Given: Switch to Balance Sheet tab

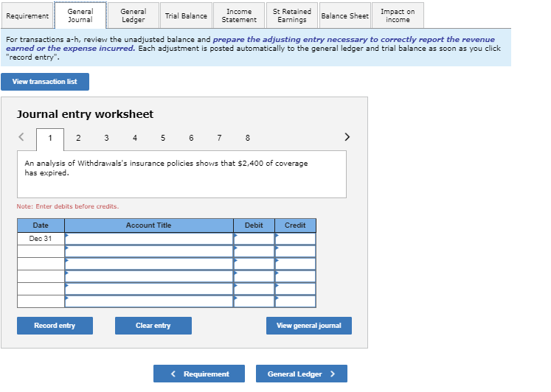Looking at the screenshot, I should [x=345, y=15].
